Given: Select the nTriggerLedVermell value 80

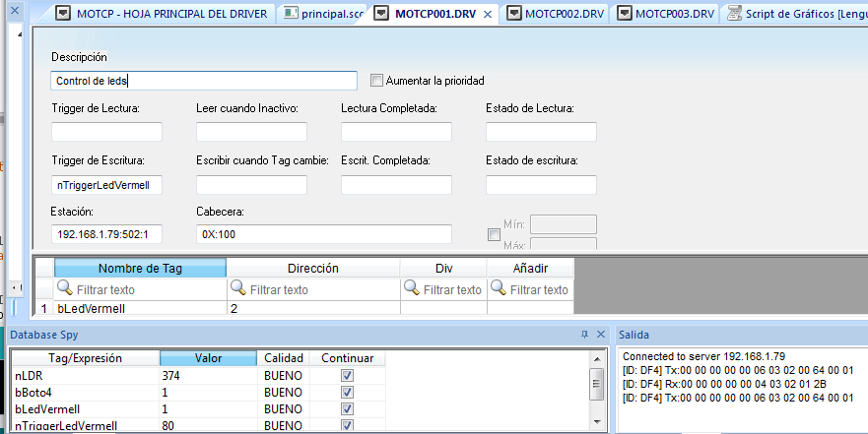Looking at the screenshot, I should [x=208, y=426].
